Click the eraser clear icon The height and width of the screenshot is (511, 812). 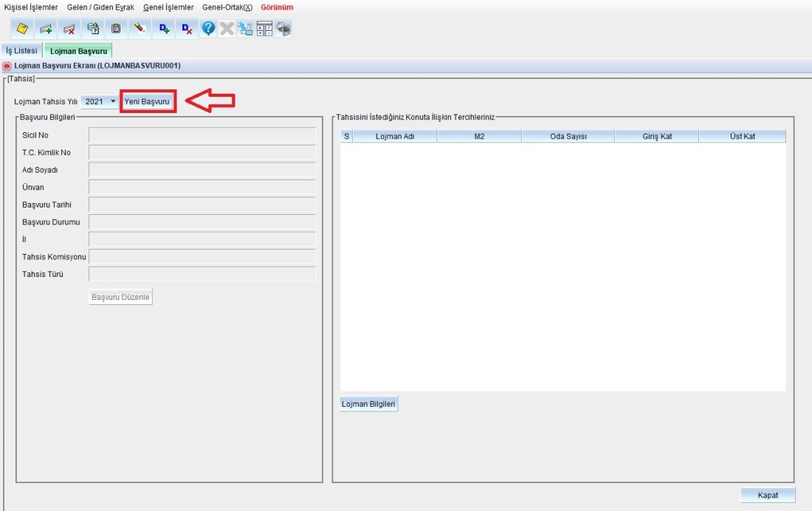click(140, 29)
